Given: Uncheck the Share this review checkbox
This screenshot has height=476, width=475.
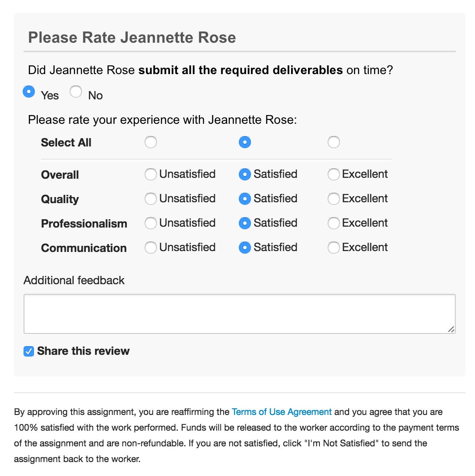Looking at the screenshot, I should [29, 351].
